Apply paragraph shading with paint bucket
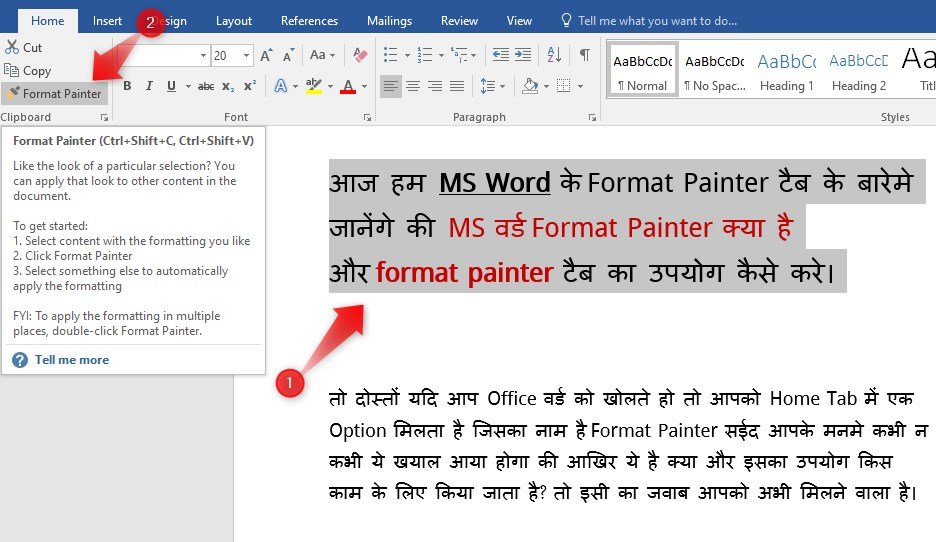 [530, 86]
